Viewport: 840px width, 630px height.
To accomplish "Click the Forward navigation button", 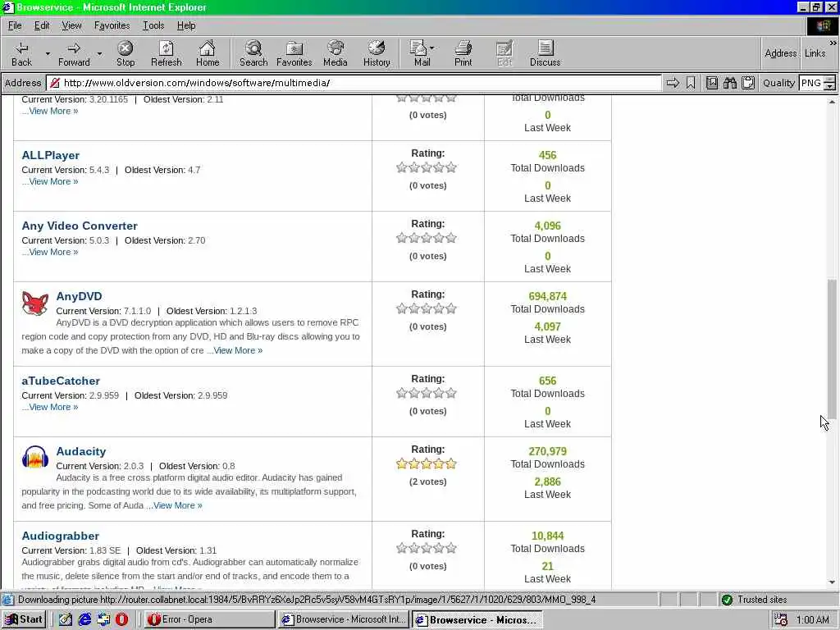I will [74, 53].
